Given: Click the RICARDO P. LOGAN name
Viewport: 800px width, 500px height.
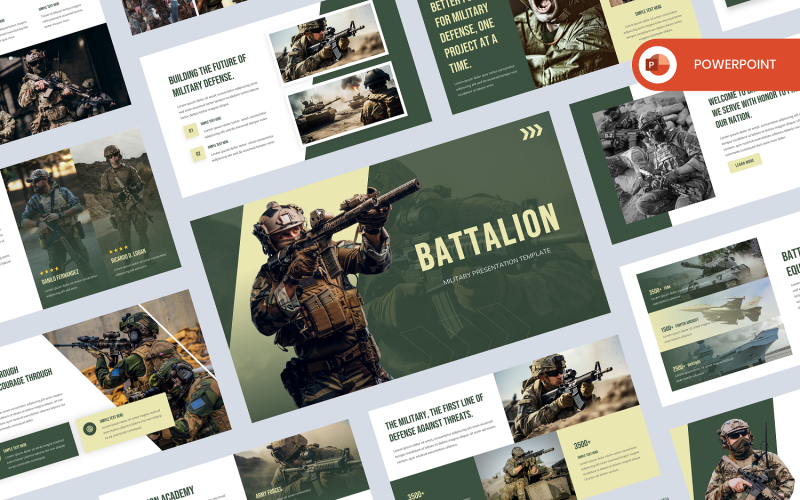Looking at the screenshot, I should click(x=128, y=256).
